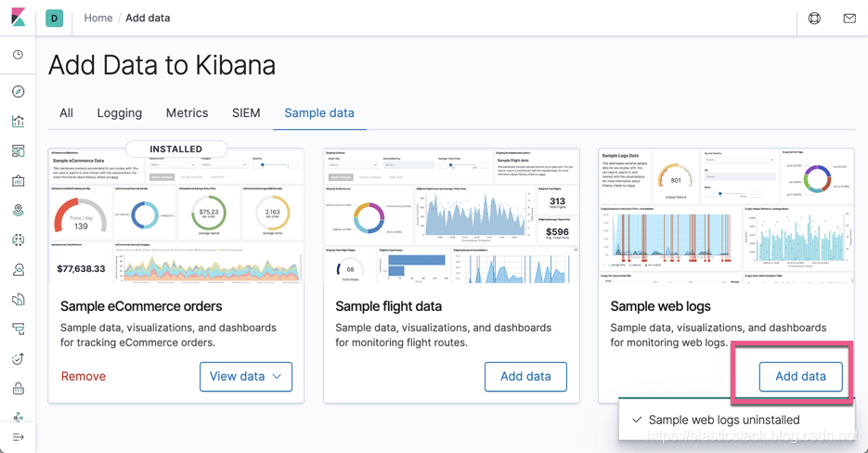Click the Add Data to Kibana heading

click(x=162, y=65)
